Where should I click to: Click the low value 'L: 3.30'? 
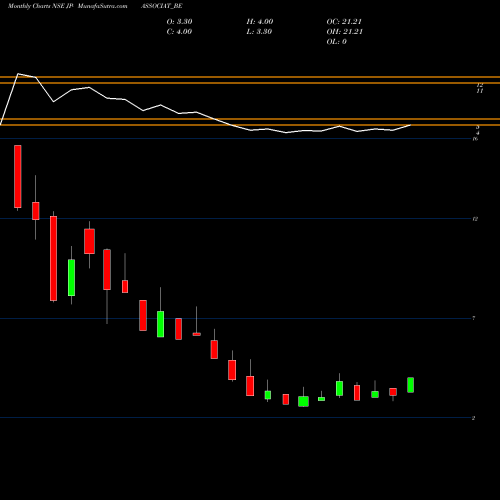pyautogui.click(x=259, y=32)
